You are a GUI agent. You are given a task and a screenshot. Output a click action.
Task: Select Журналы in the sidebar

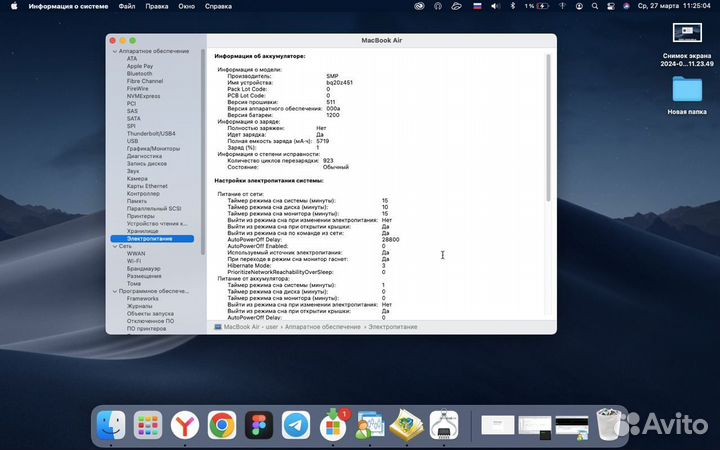pyautogui.click(x=139, y=306)
